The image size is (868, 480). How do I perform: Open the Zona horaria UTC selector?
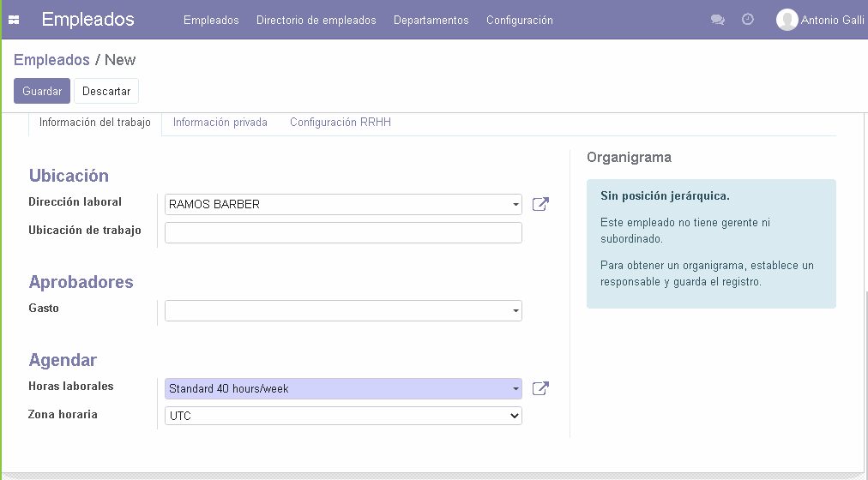(343, 416)
